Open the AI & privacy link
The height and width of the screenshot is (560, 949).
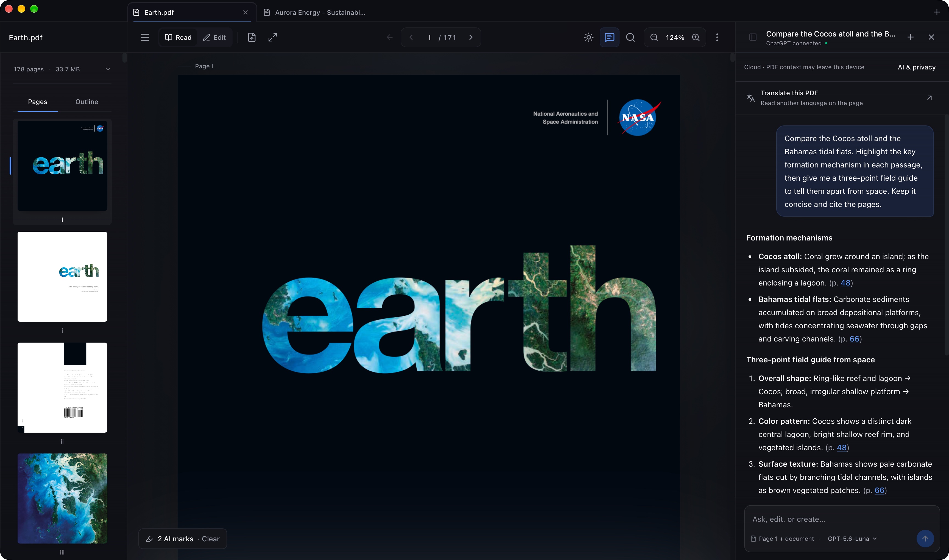pyautogui.click(x=917, y=67)
